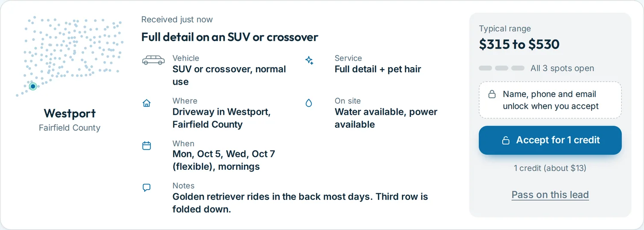Click the car icon beside Vehicle

pyautogui.click(x=153, y=60)
